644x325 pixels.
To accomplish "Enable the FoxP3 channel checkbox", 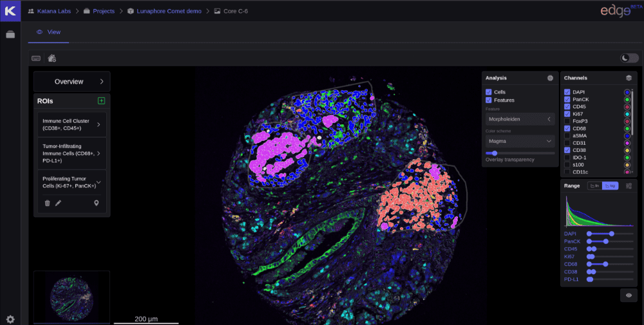I will coord(567,121).
